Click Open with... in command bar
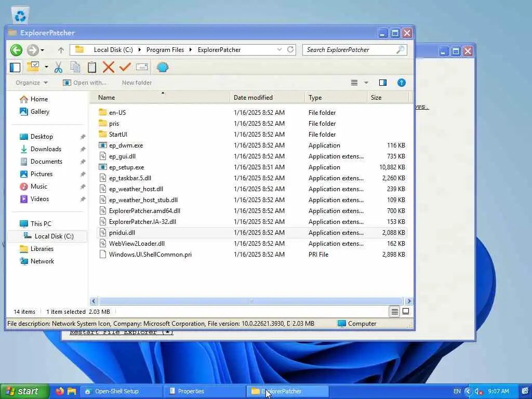The width and height of the screenshot is (532, 399). tap(85, 83)
